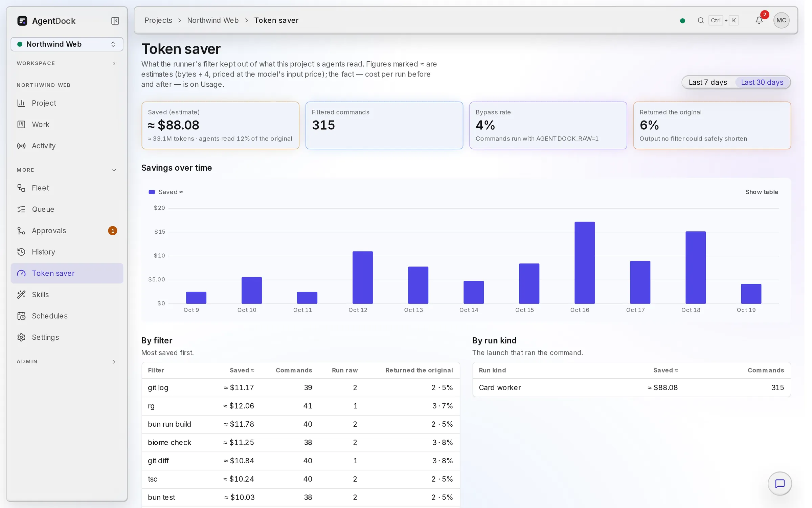
Task: Click Show table button
Action: (x=762, y=192)
